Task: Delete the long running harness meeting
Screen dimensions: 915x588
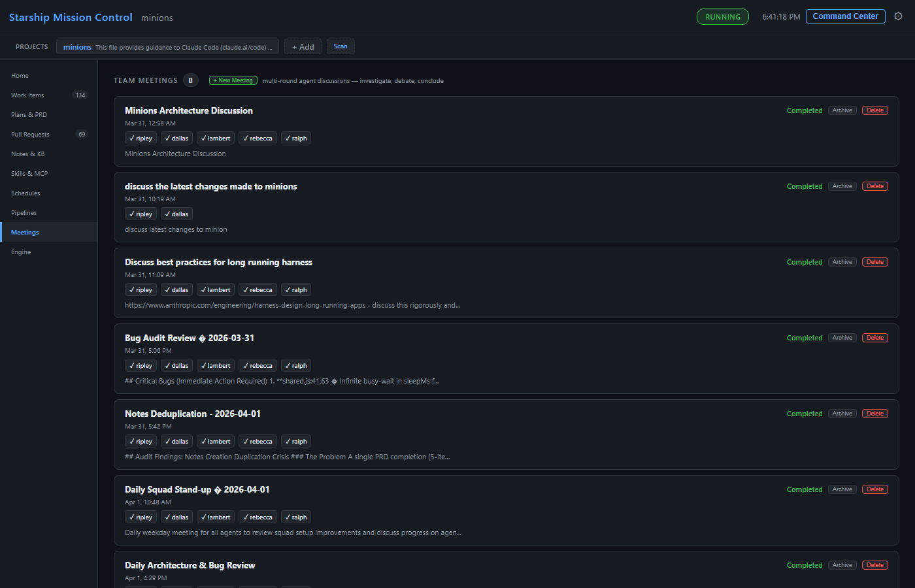Action: click(x=875, y=262)
